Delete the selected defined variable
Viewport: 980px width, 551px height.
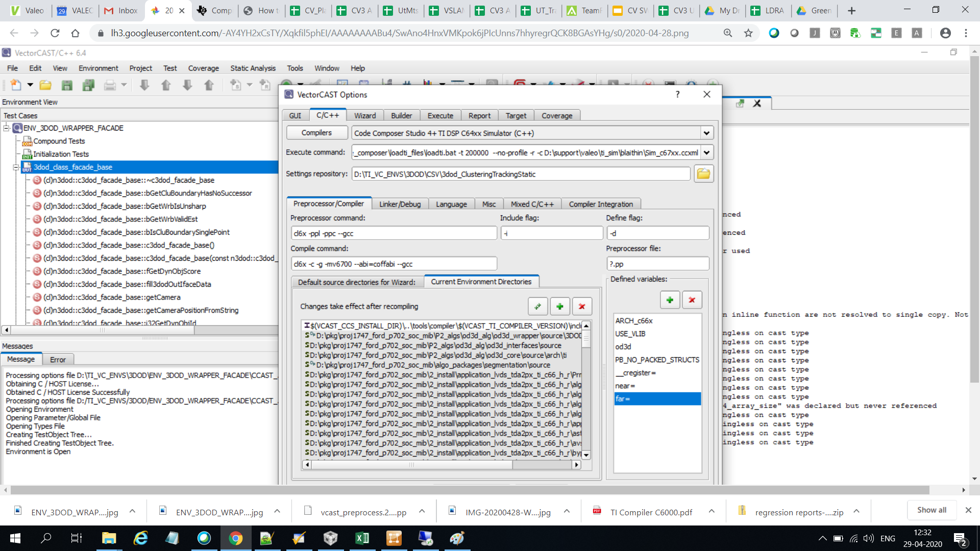click(x=692, y=300)
